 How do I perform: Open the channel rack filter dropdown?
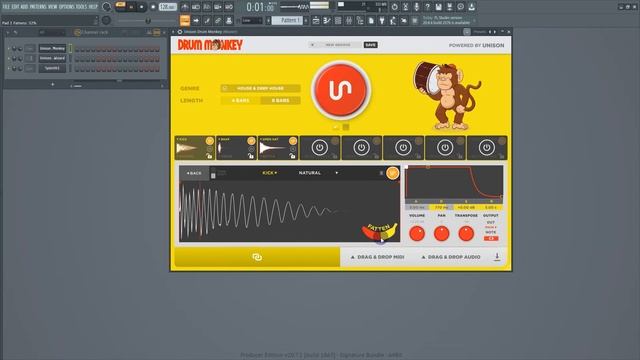point(51,32)
